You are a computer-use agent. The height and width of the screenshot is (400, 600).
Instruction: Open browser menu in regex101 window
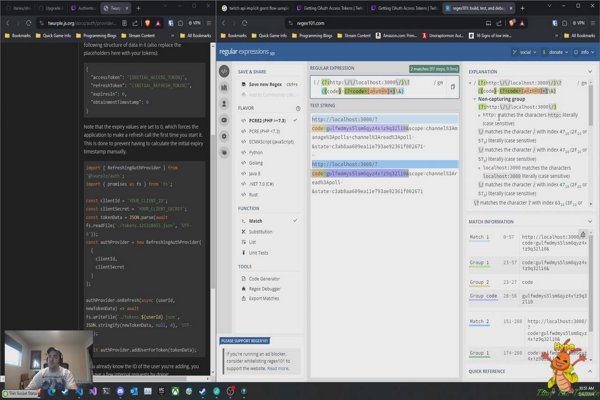pos(593,23)
